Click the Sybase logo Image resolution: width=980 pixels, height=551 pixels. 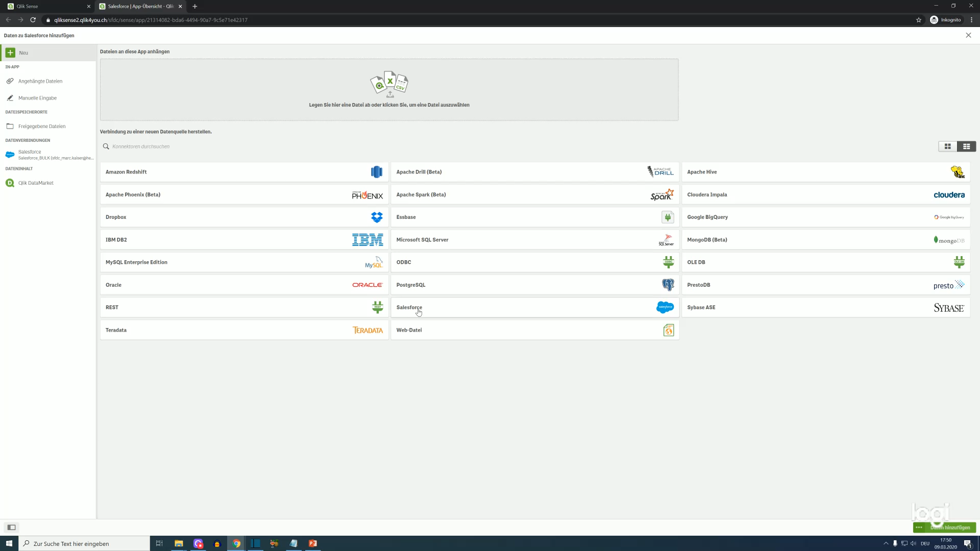tap(949, 308)
